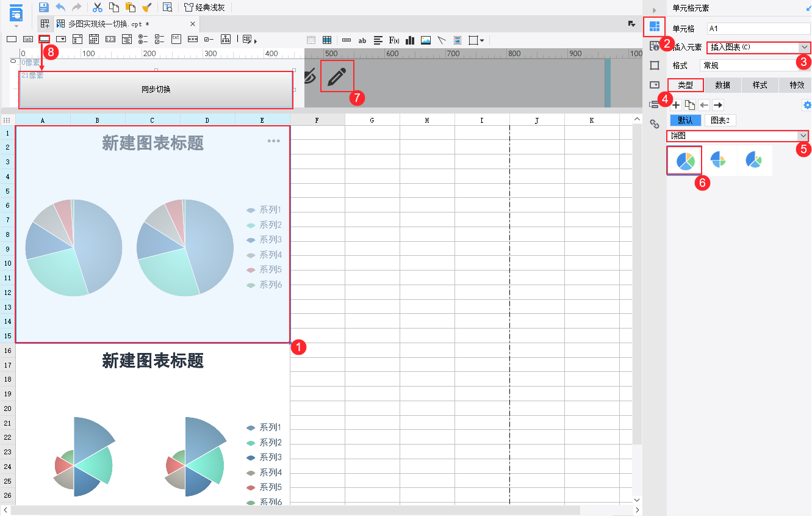Open the 饼图 chart type dropdown
The image size is (812, 516).
pyautogui.click(x=738, y=136)
